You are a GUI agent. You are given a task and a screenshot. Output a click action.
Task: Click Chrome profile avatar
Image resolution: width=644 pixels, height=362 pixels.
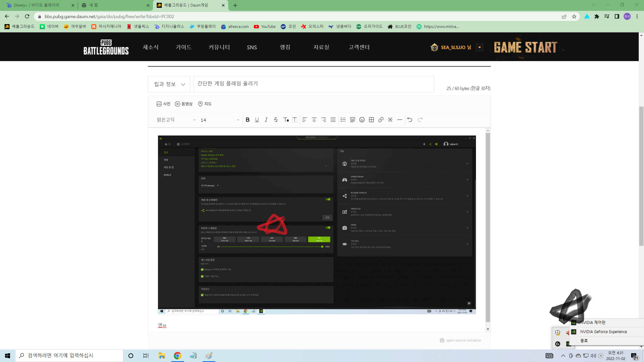pos(627,16)
